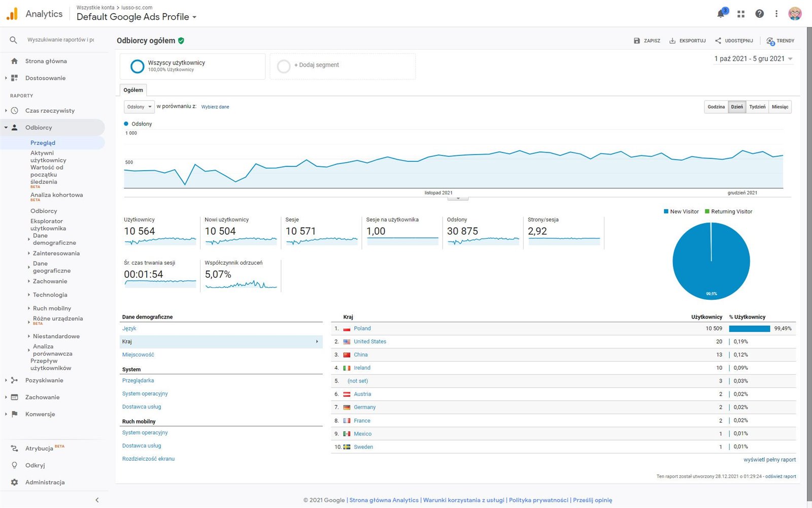Screen dimensions: 812x508
Task: Open the date range picker
Action: pos(753,59)
